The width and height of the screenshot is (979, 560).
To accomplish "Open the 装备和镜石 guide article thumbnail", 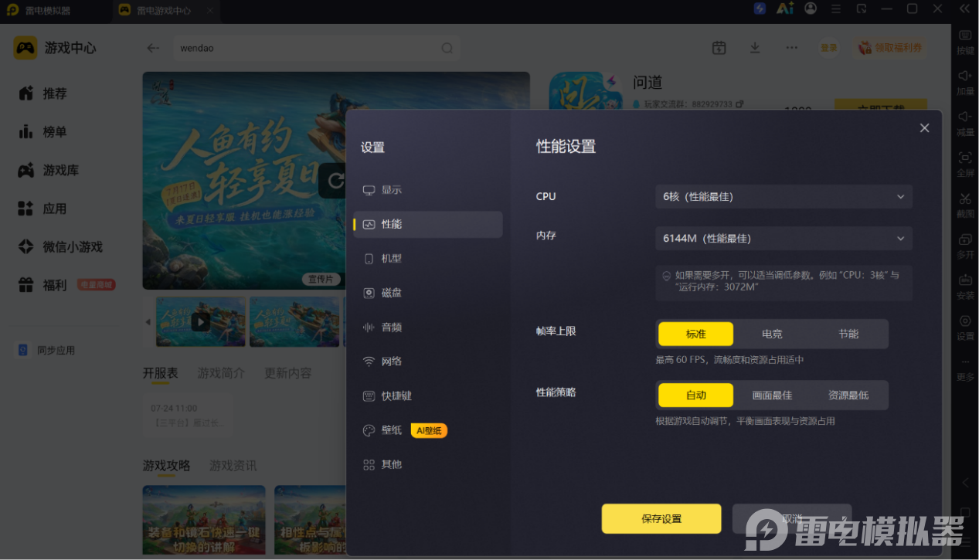I will pyautogui.click(x=204, y=519).
